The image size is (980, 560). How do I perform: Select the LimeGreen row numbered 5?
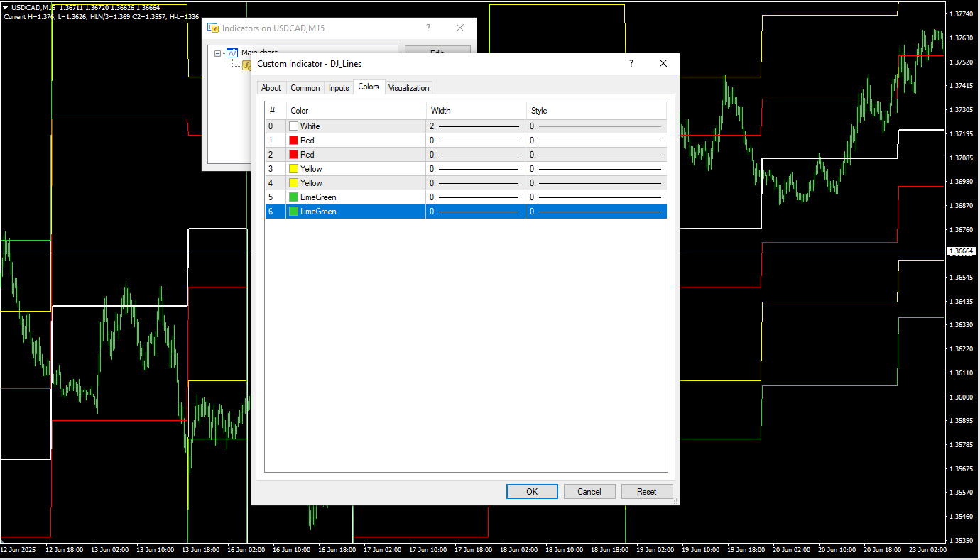pos(271,197)
